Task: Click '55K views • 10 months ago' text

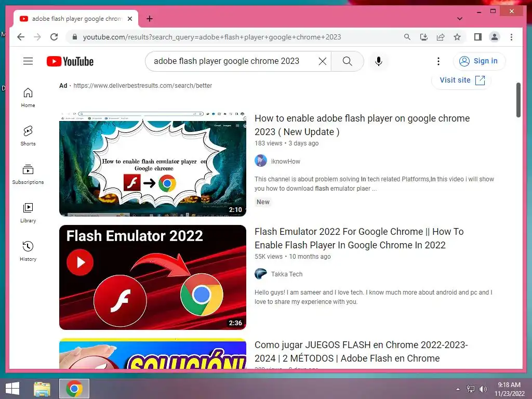Action: coord(292,257)
